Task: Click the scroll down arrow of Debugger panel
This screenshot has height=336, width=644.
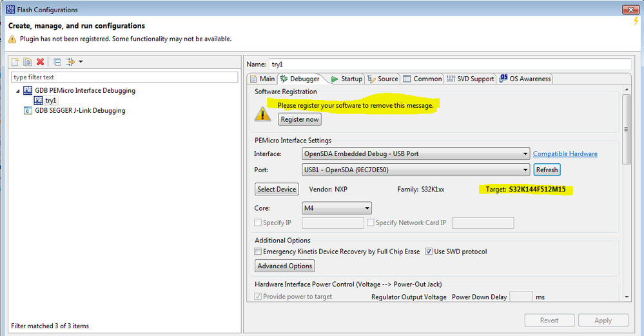Action: point(627,297)
